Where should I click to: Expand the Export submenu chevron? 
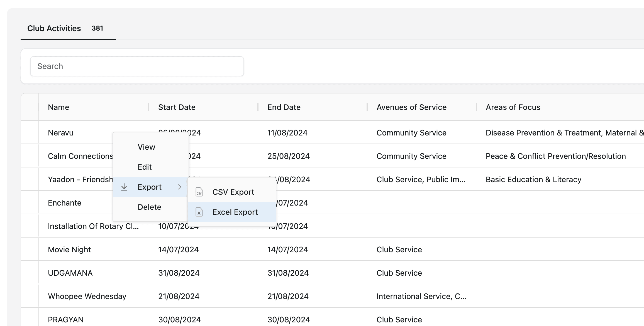tap(179, 187)
